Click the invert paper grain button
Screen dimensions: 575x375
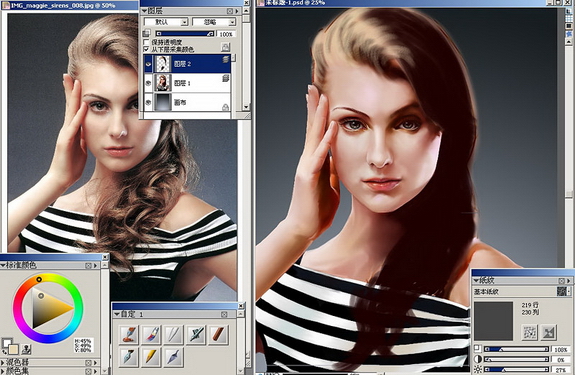pos(549,332)
